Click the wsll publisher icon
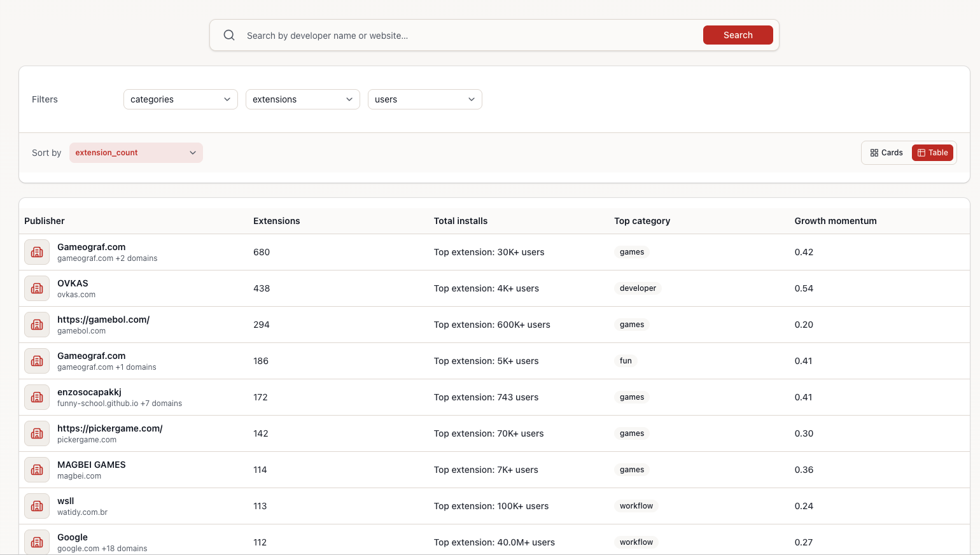This screenshot has width=980, height=555. click(x=37, y=506)
